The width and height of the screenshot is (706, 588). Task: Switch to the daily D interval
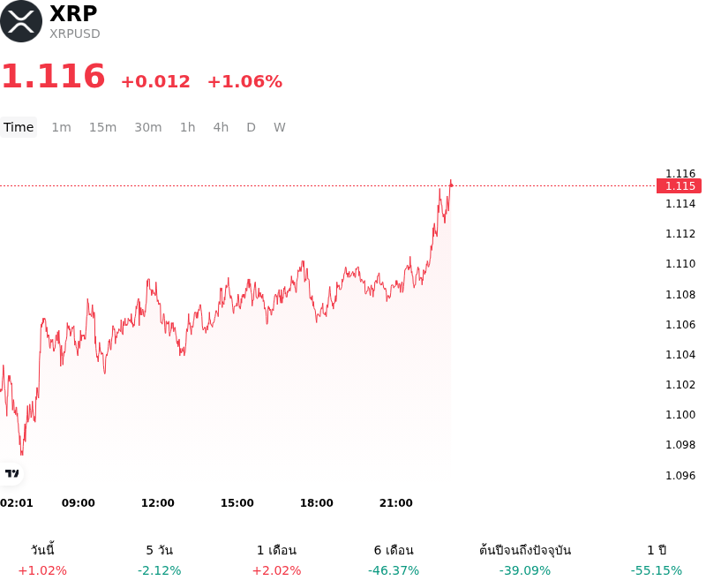(251, 127)
